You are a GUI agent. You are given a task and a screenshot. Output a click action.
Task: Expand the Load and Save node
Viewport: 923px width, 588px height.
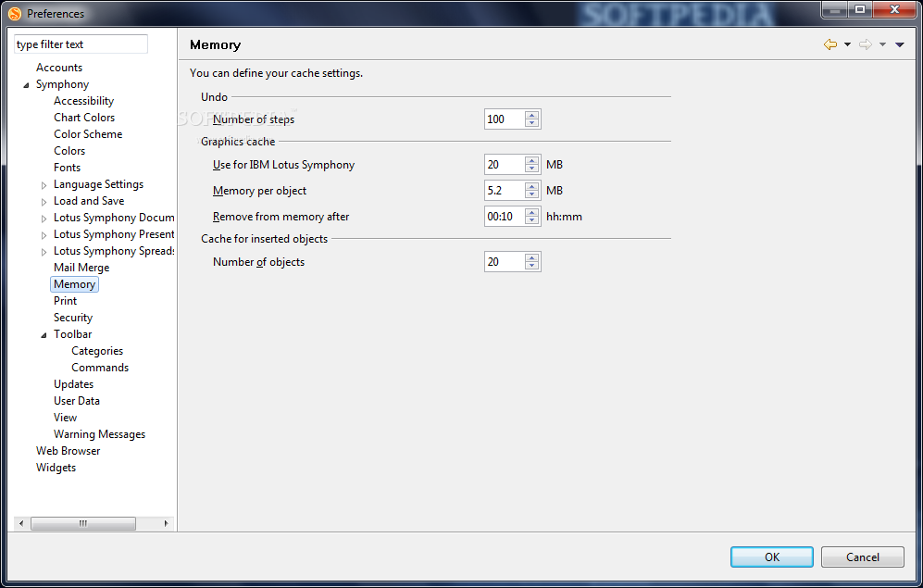click(44, 202)
